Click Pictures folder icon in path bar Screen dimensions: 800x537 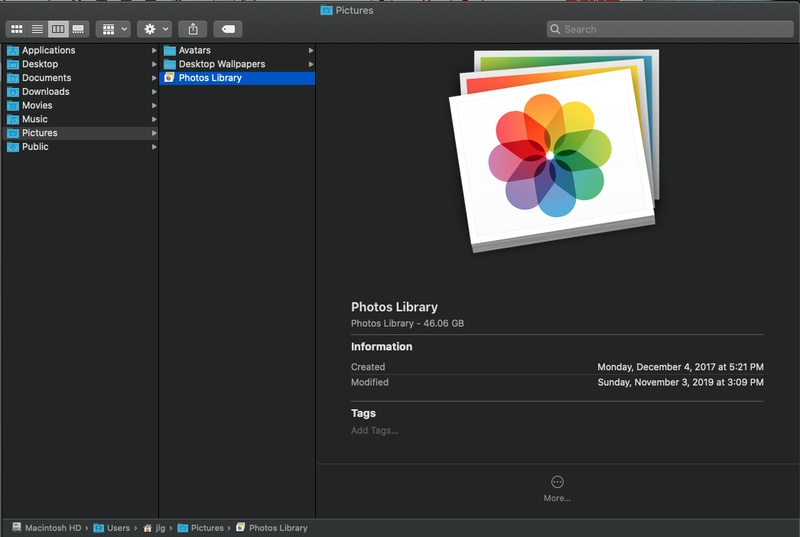pyautogui.click(x=183, y=528)
